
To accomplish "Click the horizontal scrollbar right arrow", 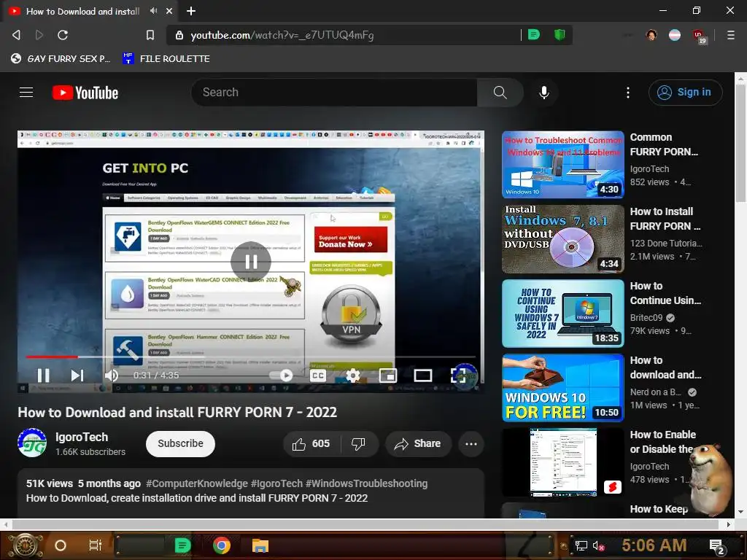I will pos(728,524).
